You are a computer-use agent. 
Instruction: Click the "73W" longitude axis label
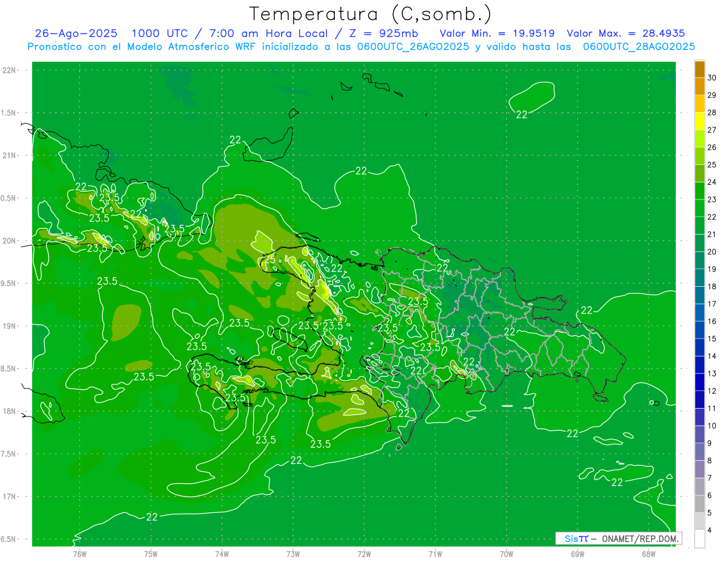[293, 554]
